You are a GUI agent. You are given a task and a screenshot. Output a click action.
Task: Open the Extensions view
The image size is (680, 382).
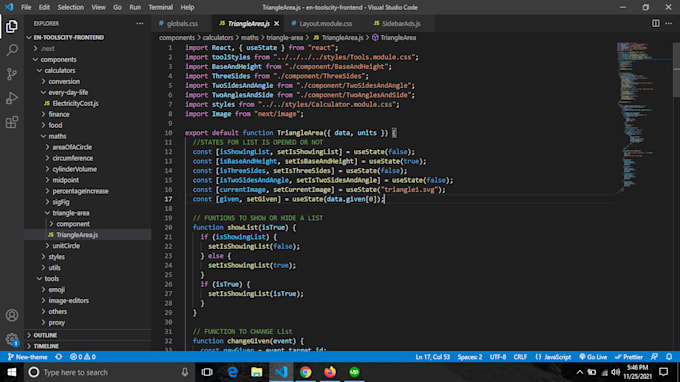click(12, 122)
